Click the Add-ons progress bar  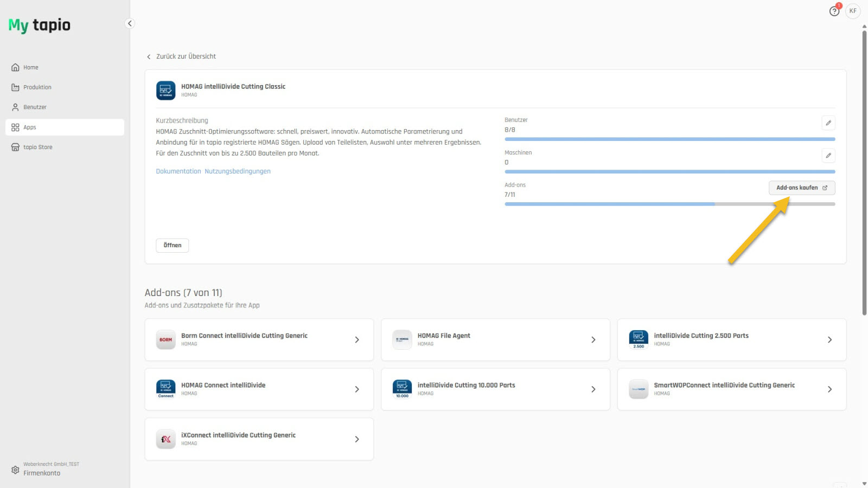(x=669, y=204)
